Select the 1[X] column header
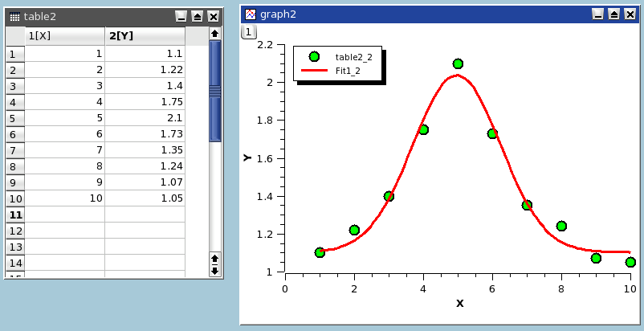The image size is (644, 331). 64,35
